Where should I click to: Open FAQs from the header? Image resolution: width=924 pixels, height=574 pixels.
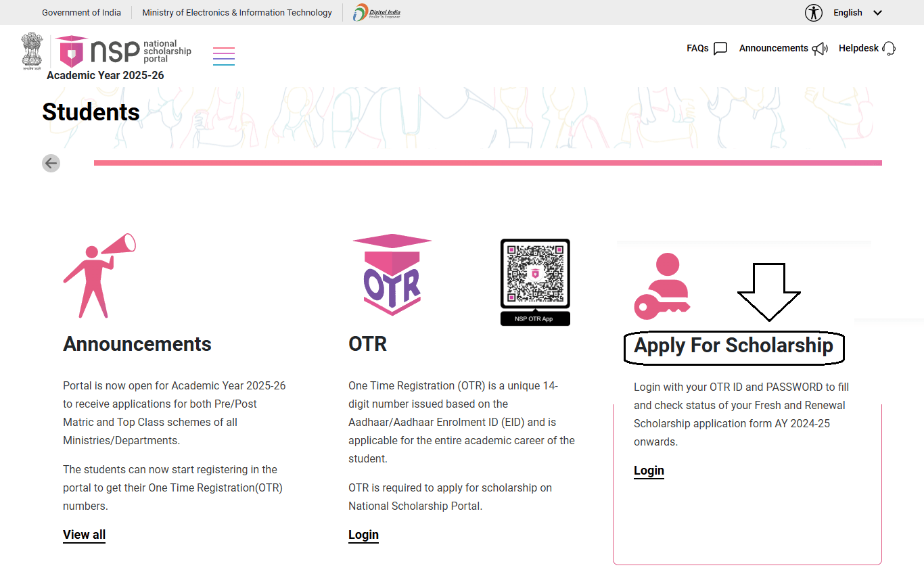(x=706, y=48)
